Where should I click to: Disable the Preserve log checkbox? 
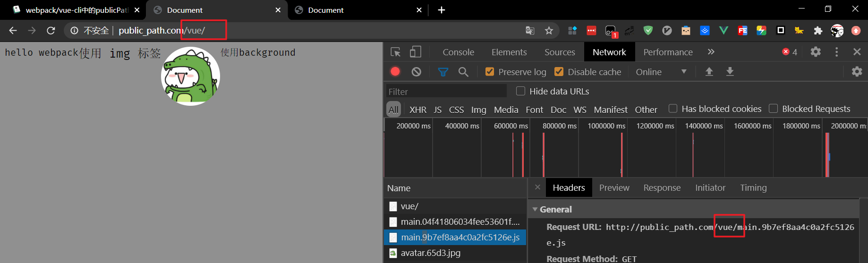[490, 72]
